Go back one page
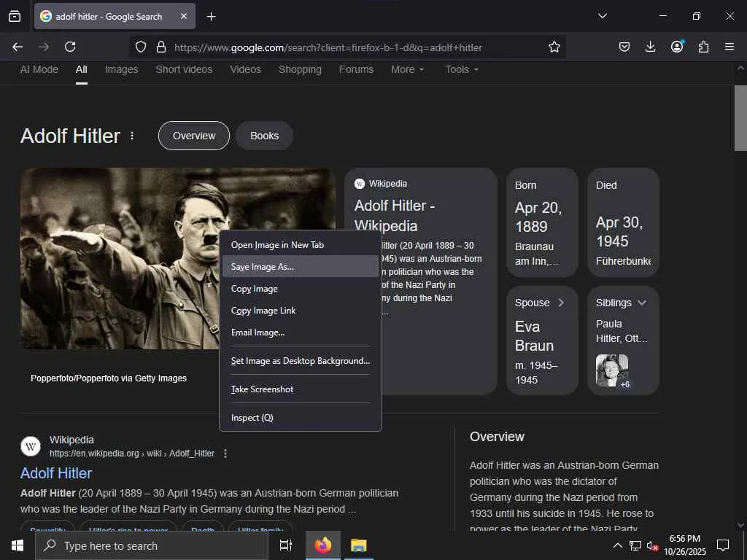 click(x=18, y=47)
